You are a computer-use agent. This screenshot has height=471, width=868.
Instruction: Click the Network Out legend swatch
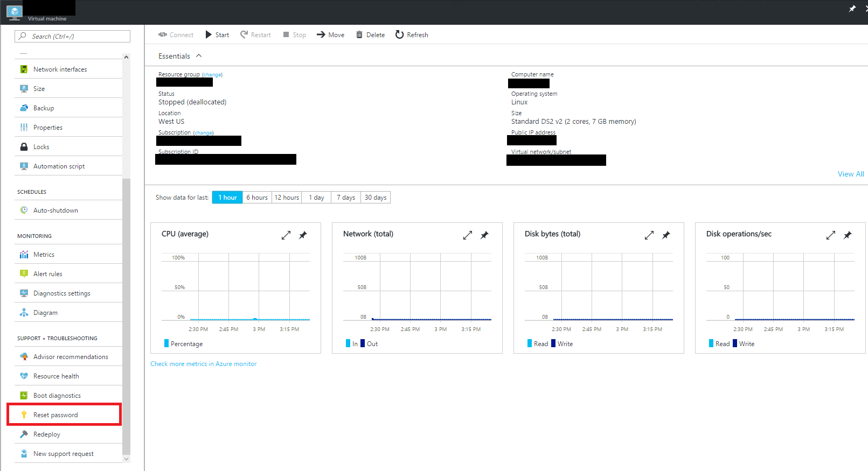coord(363,343)
